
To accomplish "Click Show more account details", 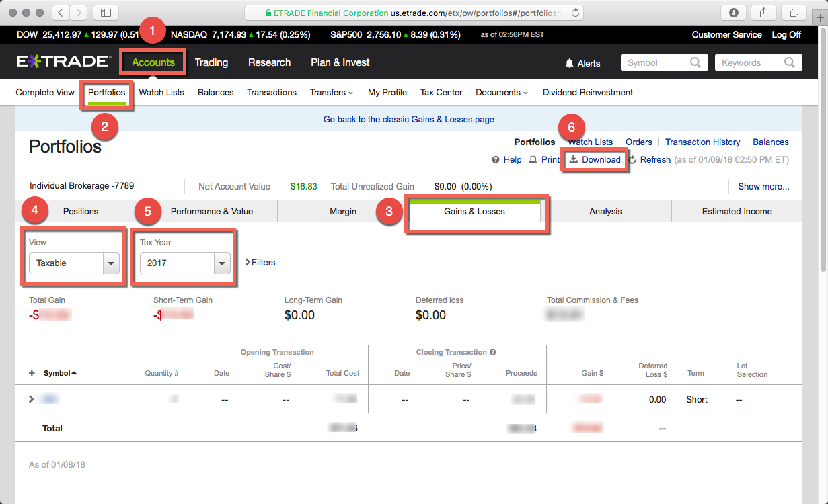I will point(763,187).
